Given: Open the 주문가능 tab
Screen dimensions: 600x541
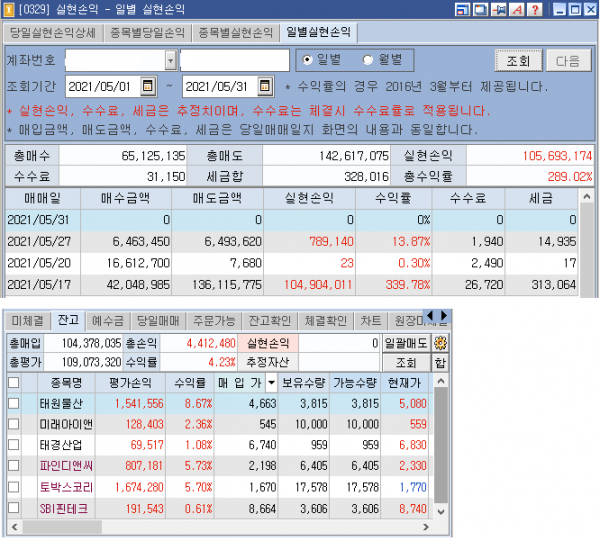Looking at the screenshot, I should click(214, 321).
